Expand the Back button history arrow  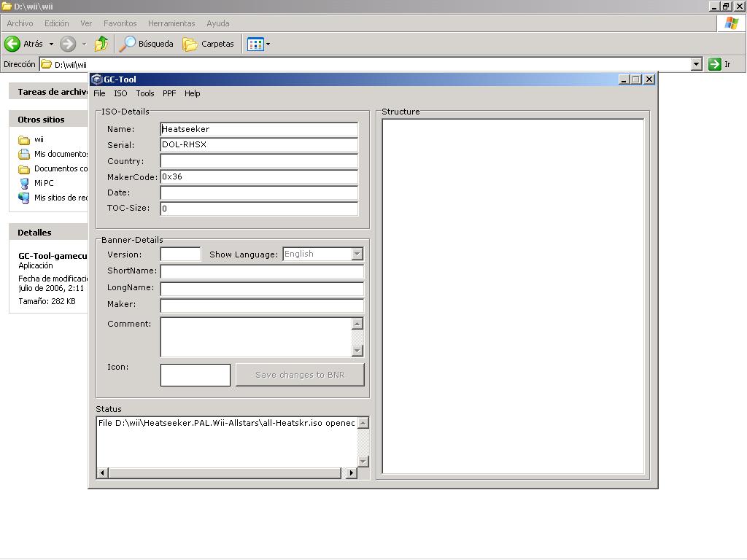tap(51, 44)
